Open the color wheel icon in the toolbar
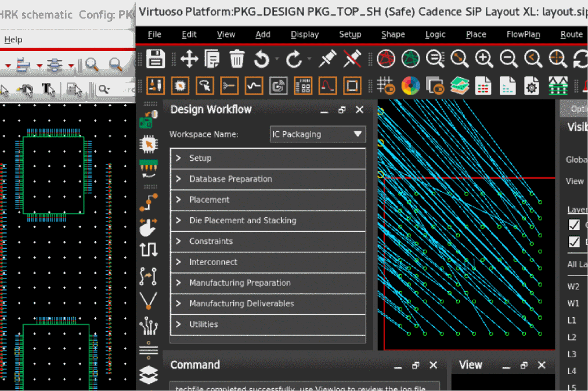Image resolution: width=588 pixels, height=391 pixels. coord(410,86)
